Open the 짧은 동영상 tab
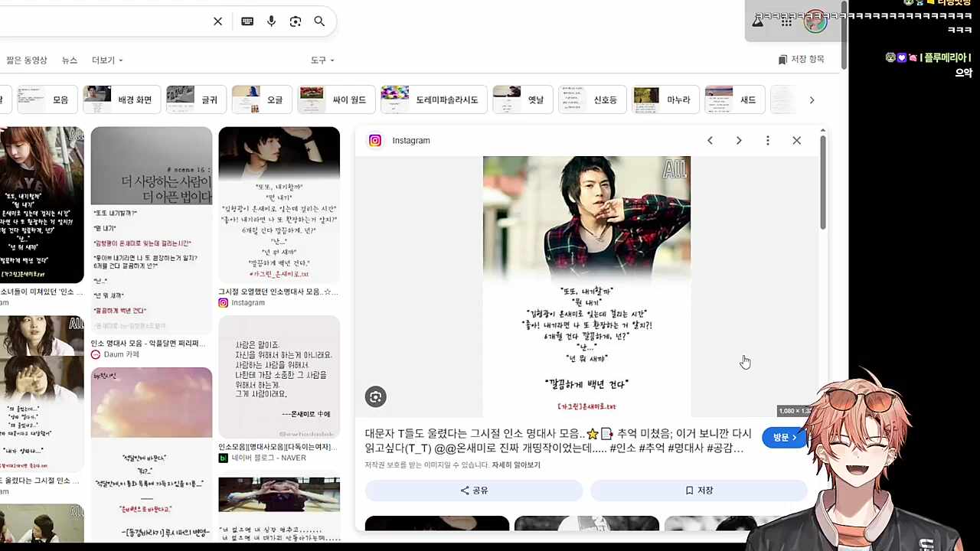The width and height of the screenshot is (980, 551). coord(27,60)
